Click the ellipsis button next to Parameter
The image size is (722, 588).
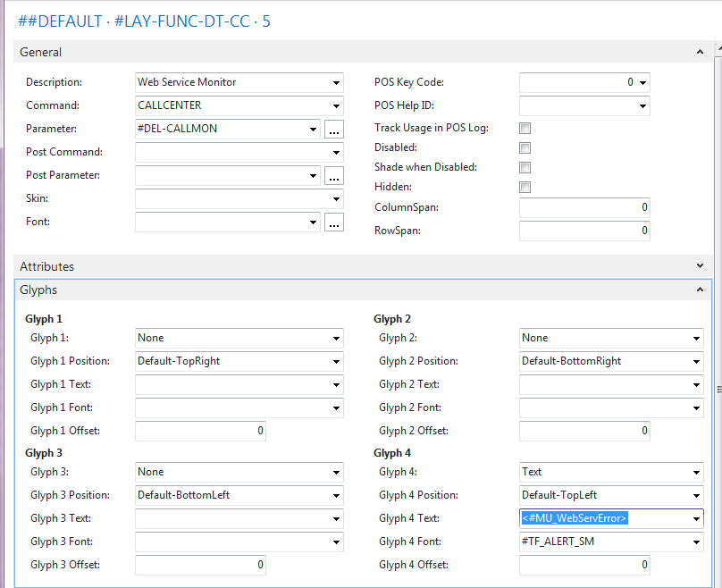coord(334,129)
